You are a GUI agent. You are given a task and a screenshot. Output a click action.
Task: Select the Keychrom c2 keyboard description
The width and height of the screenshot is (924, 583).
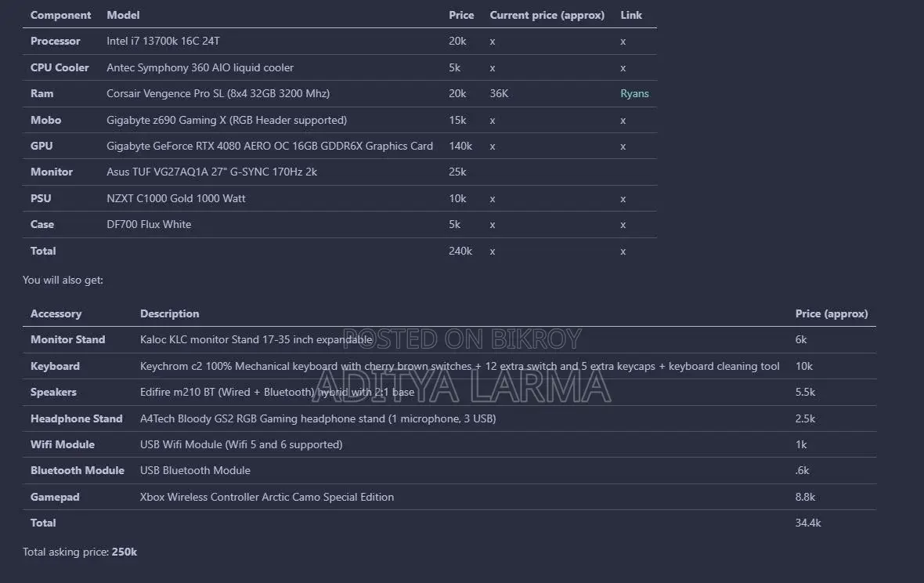460,367
